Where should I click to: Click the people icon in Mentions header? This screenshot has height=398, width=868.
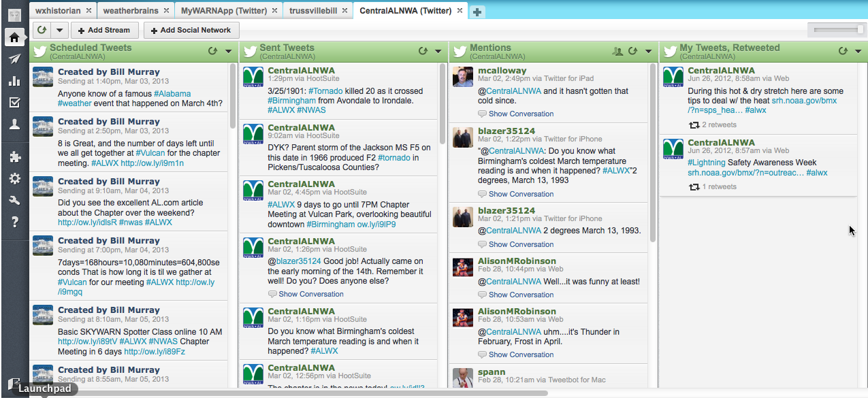click(x=617, y=52)
